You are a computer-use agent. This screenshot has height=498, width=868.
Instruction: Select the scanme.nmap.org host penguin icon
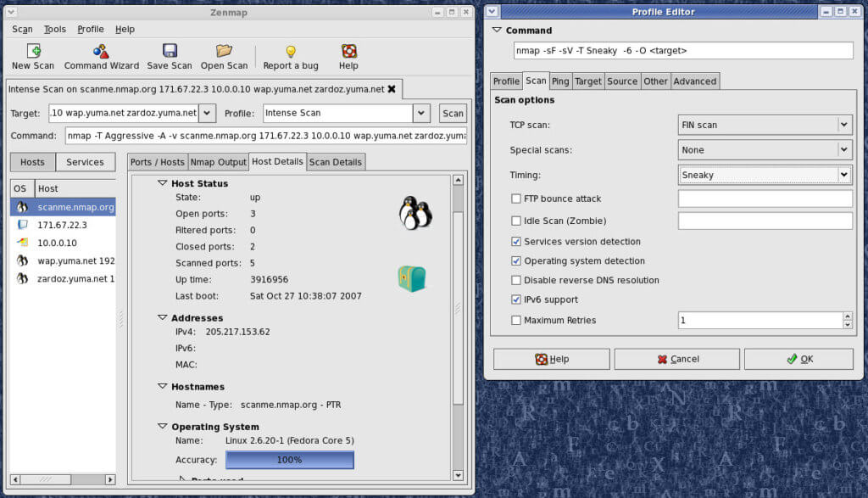pos(22,207)
